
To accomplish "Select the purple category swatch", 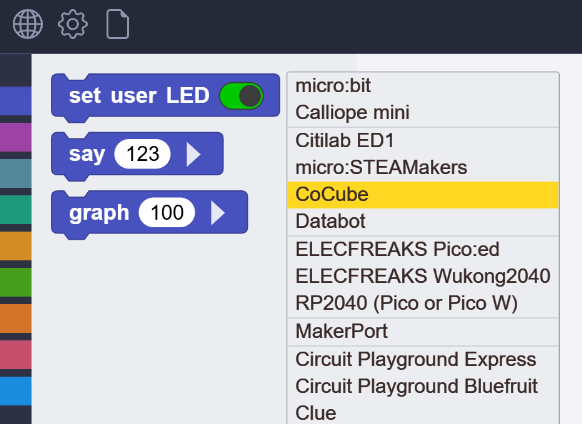I will 16,137.
